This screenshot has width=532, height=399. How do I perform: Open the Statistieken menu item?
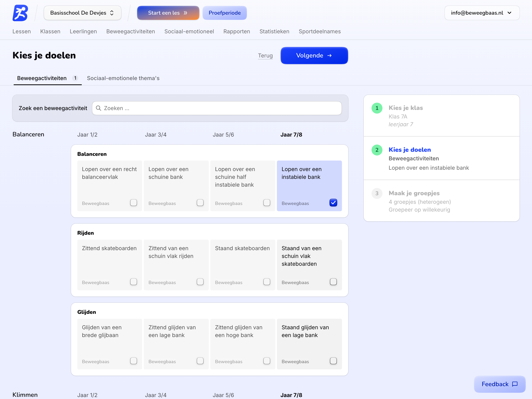tap(274, 32)
